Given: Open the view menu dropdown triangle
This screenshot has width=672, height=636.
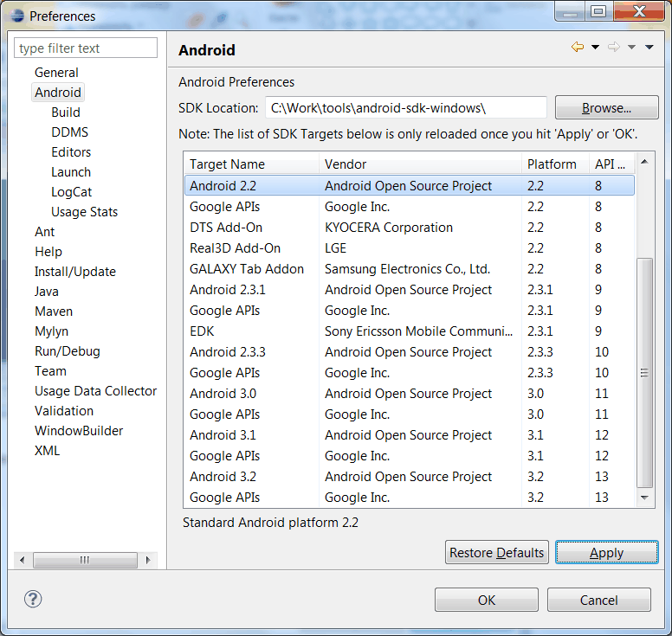Looking at the screenshot, I should tap(649, 47).
